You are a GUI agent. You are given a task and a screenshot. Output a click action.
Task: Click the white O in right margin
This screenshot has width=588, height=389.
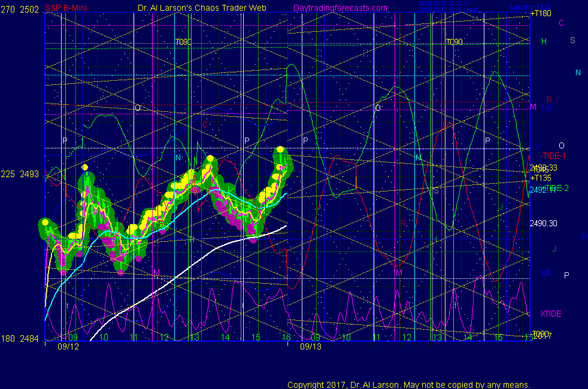[x=562, y=145]
